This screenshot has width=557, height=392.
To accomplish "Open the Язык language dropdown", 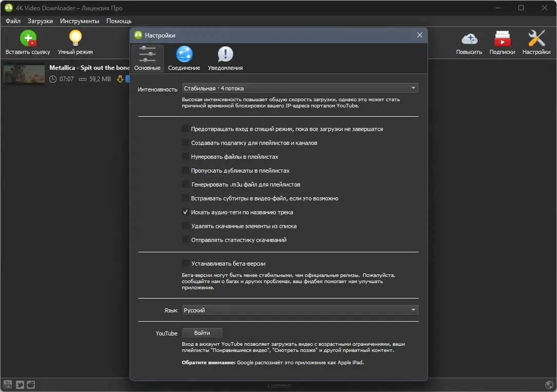I will [x=300, y=310].
